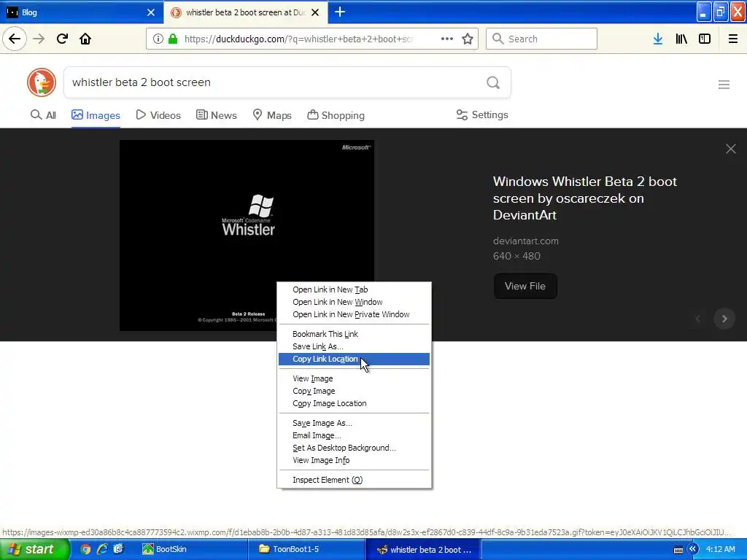Select View Image menu entry
Image resolution: width=747 pixels, height=560 pixels.
354,378
